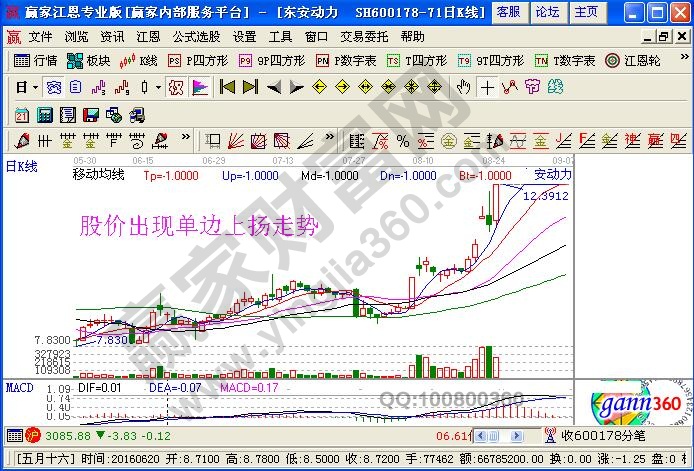
Task: Click the notepad document icon
Action: [68, 116]
